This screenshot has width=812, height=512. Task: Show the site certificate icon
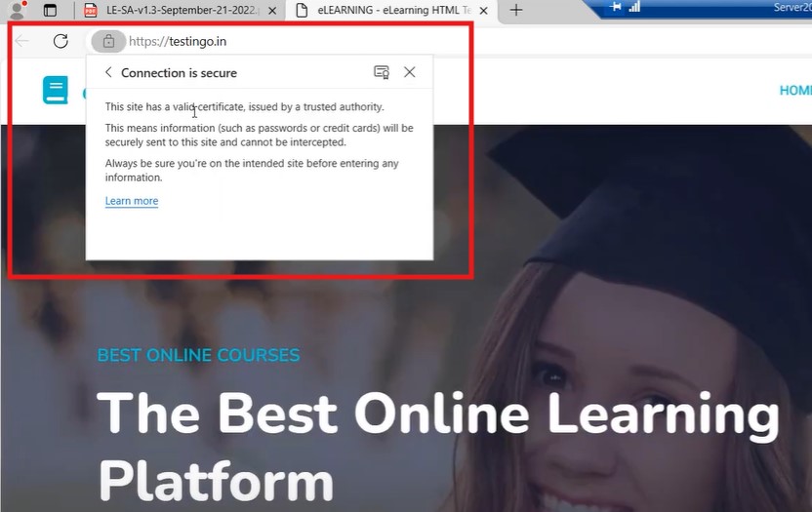click(382, 72)
